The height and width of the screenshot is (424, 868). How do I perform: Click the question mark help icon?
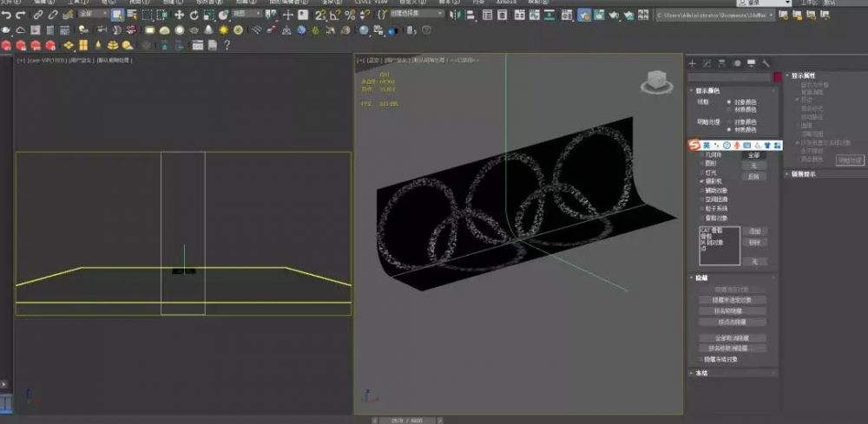click(227, 45)
